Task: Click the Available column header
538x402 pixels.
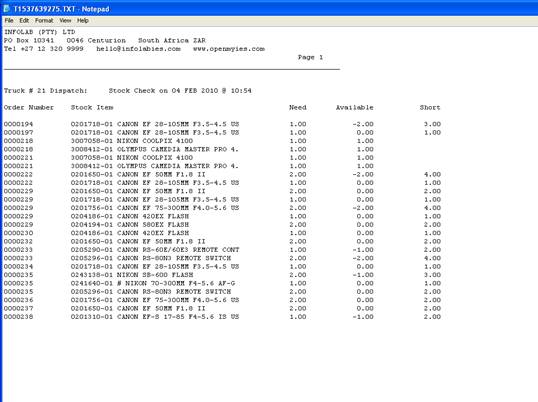Action: point(354,107)
